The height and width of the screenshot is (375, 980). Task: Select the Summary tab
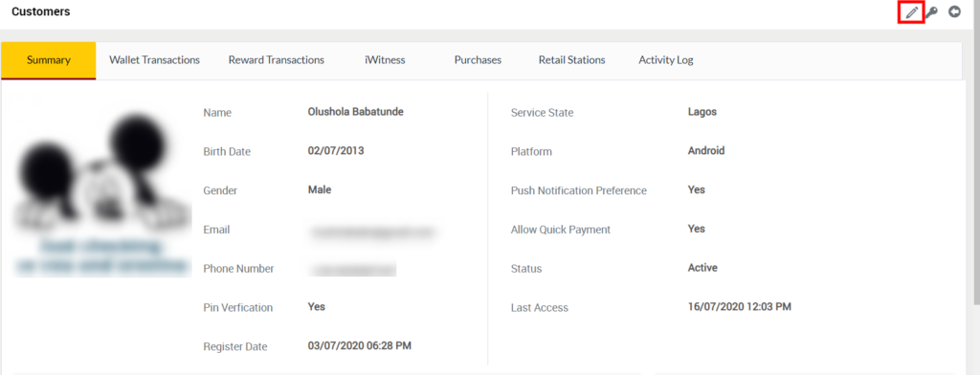(x=49, y=60)
